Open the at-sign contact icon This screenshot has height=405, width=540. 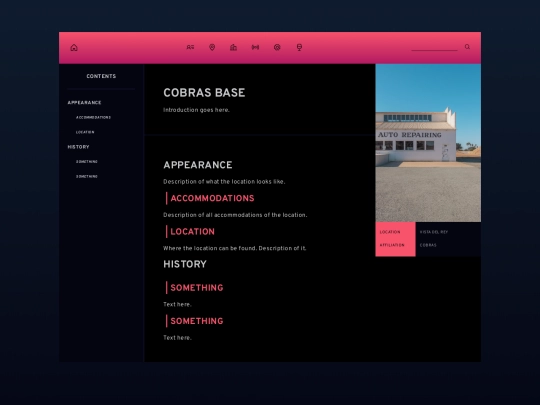pyautogui.click(x=277, y=47)
